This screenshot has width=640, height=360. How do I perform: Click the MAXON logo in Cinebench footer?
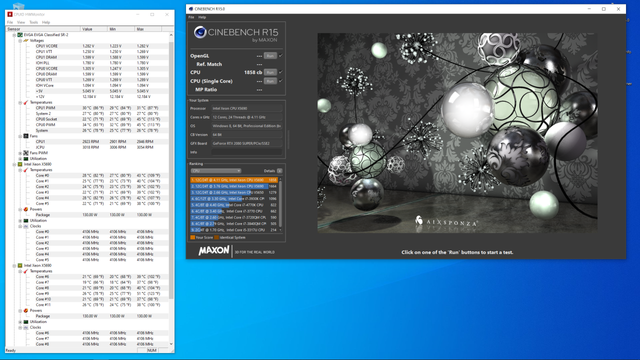pos(214,250)
